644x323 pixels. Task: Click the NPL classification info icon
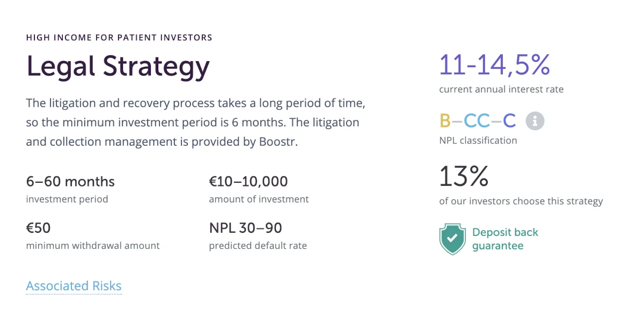[x=535, y=120]
